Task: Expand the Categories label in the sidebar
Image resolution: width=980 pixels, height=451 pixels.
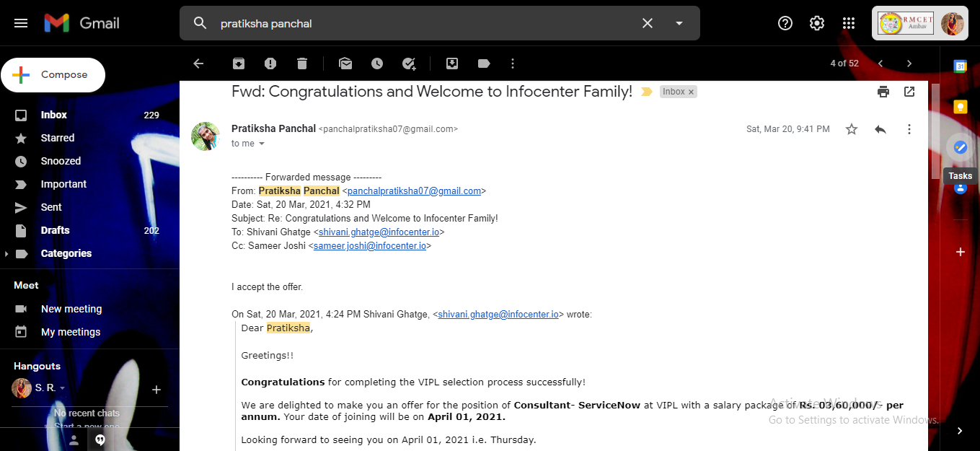Action: (7, 254)
